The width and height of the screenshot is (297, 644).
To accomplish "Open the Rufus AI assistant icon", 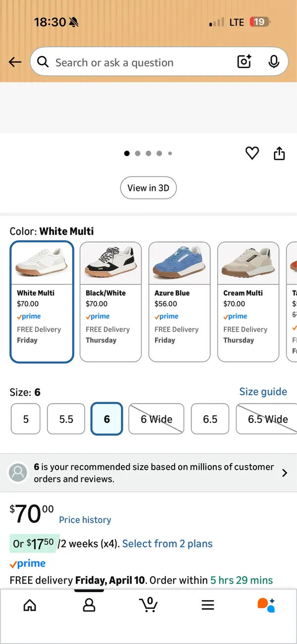I will coord(266,605).
